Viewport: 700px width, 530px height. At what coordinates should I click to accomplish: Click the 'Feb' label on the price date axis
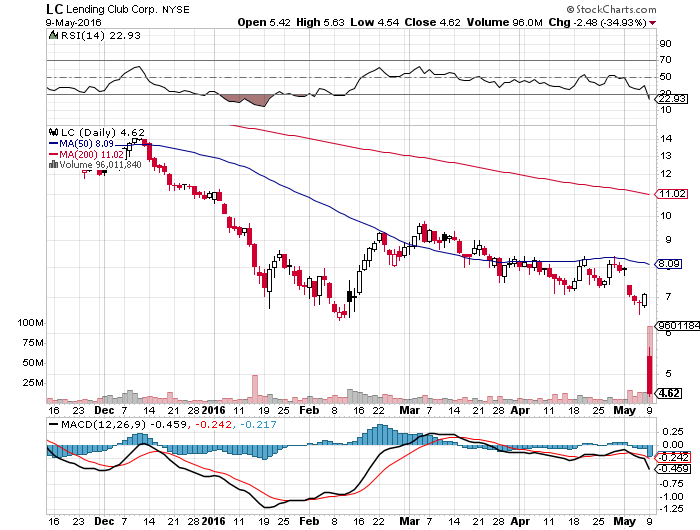point(309,410)
